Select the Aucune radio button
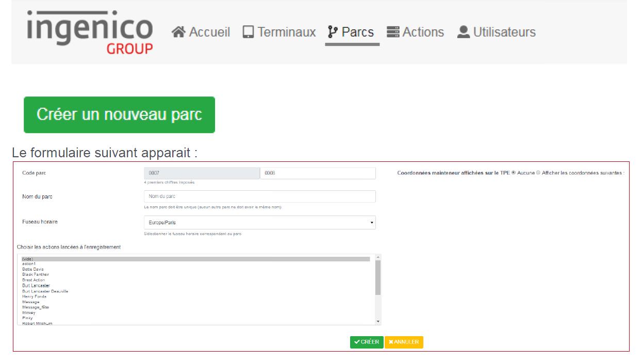This screenshot has height=364, width=643. (x=513, y=173)
